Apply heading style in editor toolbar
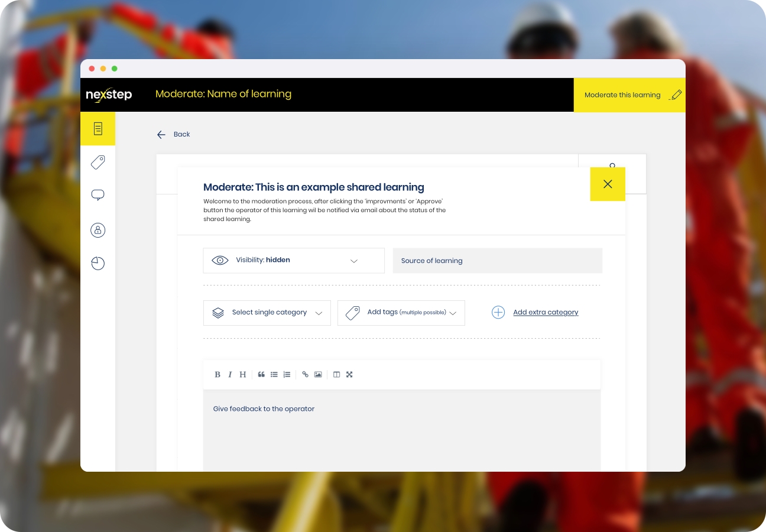The image size is (766, 532). [242, 374]
